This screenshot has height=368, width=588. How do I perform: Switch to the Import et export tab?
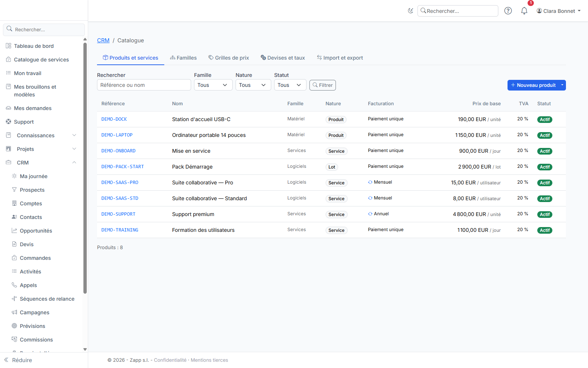click(340, 58)
